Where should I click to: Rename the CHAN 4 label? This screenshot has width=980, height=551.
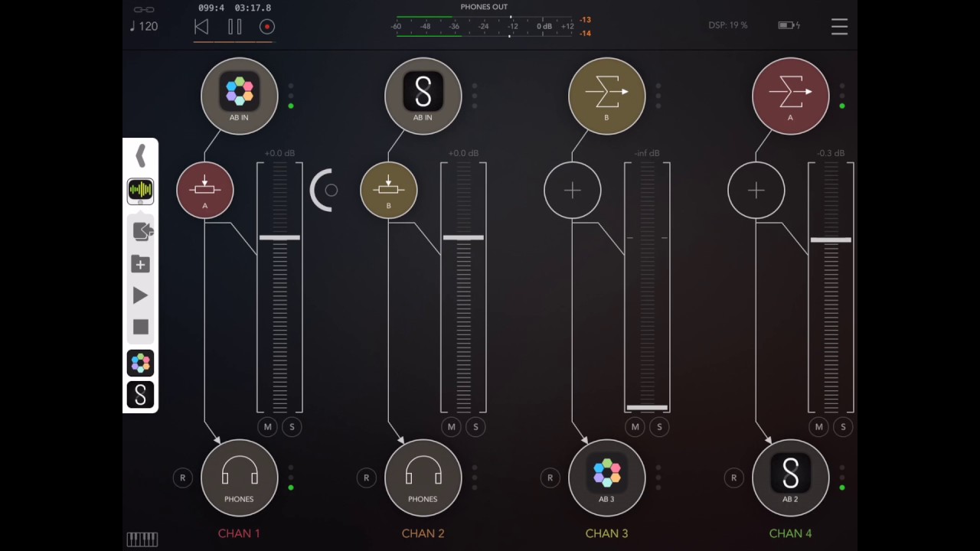[790, 533]
